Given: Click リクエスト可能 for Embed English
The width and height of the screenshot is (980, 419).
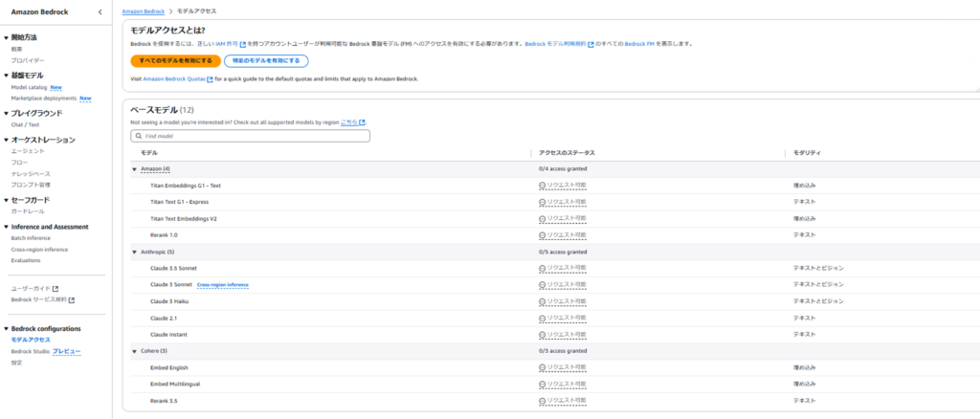Looking at the screenshot, I should (x=567, y=367).
